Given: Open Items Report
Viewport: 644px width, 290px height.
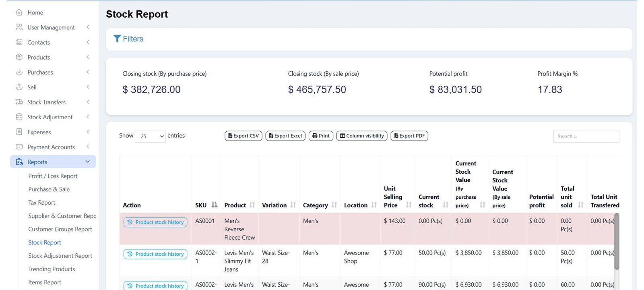Looking at the screenshot, I should [45, 282].
